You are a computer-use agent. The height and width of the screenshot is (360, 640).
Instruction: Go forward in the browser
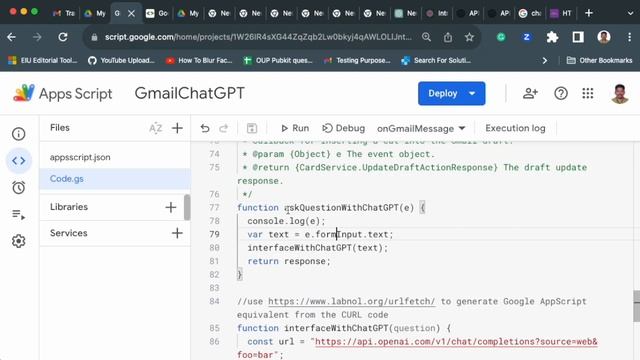37,37
